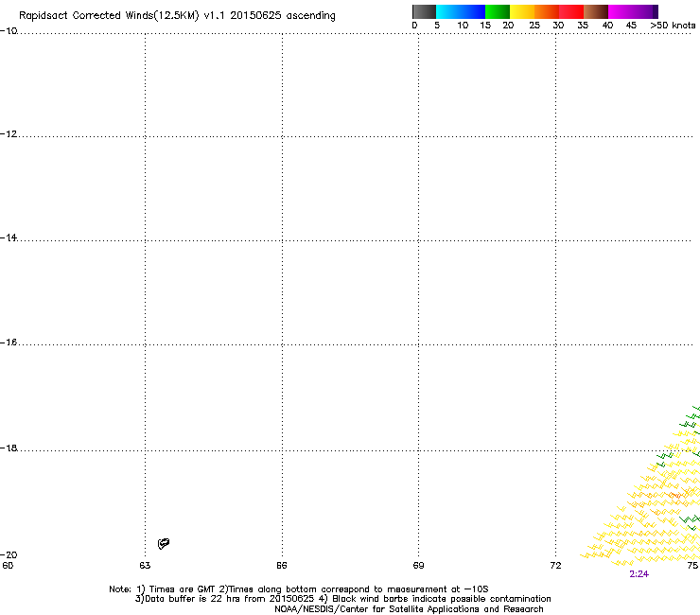The height and width of the screenshot is (615, 700).
Task: Select the cyan-blue 5-15 knots swatch
Action: 461,11
